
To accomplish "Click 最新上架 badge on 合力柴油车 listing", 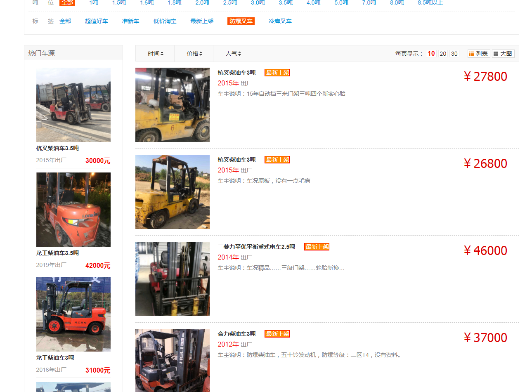I will tap(277, 334).
